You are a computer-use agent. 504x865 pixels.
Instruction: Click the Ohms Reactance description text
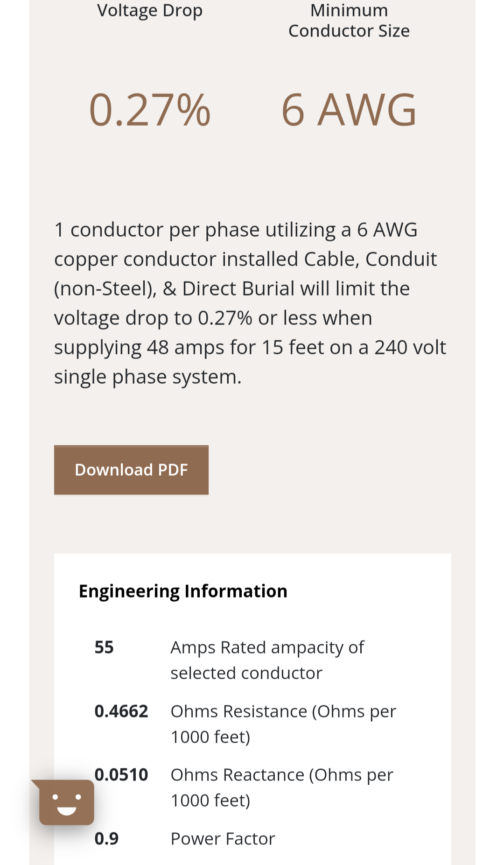pyautogui.click(x=282, y=787)
